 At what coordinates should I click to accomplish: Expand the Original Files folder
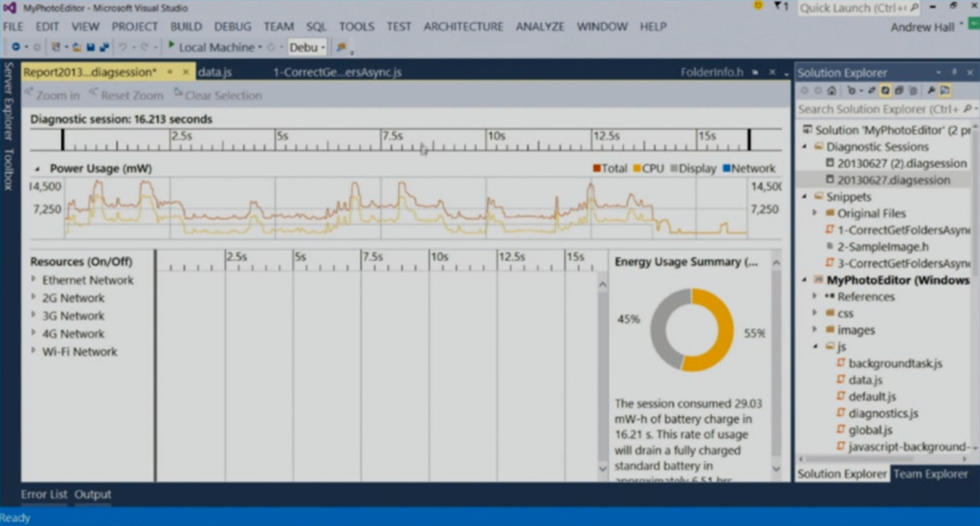[815, 213]
